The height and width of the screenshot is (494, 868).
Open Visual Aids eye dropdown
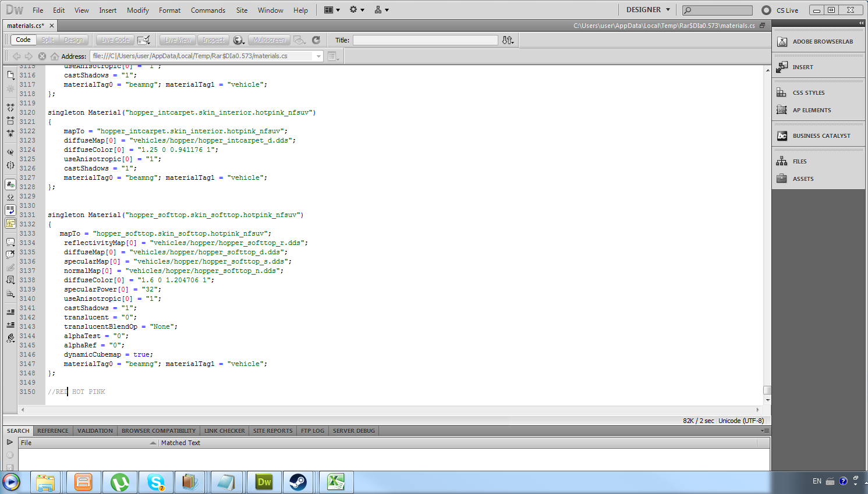tap(299, 40)
